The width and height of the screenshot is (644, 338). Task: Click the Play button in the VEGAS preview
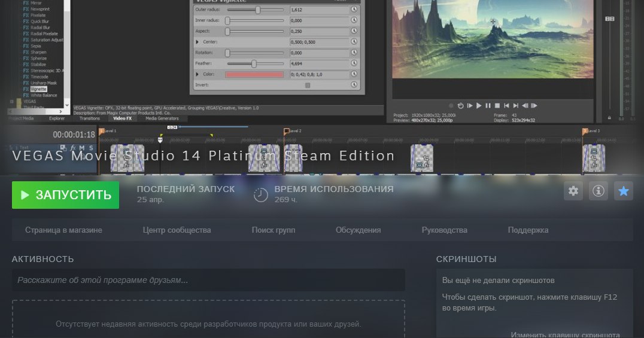(478, 105)
